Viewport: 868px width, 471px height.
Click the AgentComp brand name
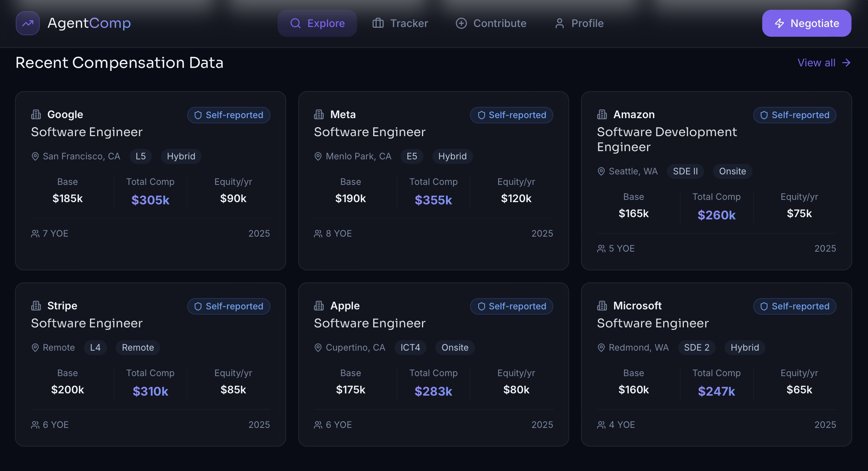pos(89,23)
